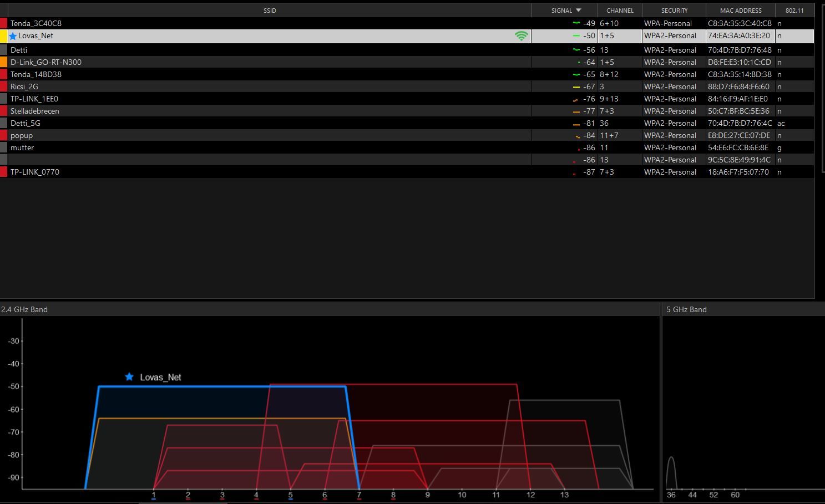The width and height of the screenshot is (825, 504).
Task: Click MAC address 9C:5C:8E:49:91:4C of hidden network
Action: point(739,160)
